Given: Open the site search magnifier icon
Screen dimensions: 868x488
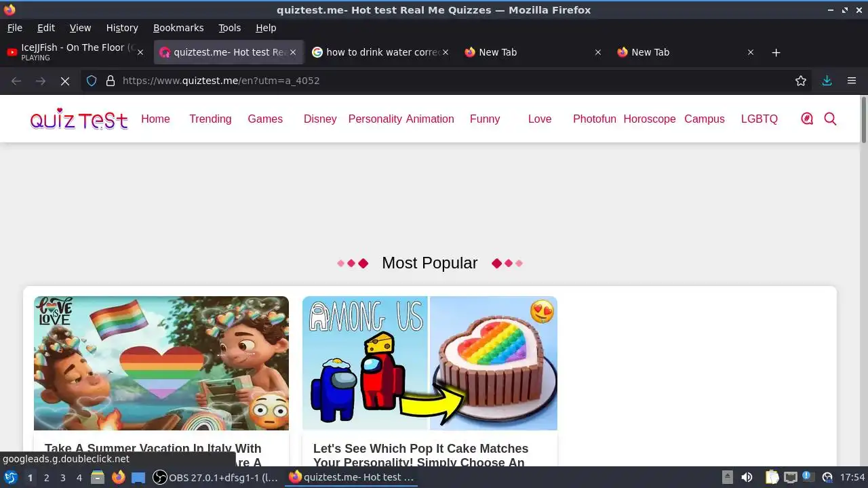Looking at the screenshot, I should pyautogui.click(x=830, y=119).
